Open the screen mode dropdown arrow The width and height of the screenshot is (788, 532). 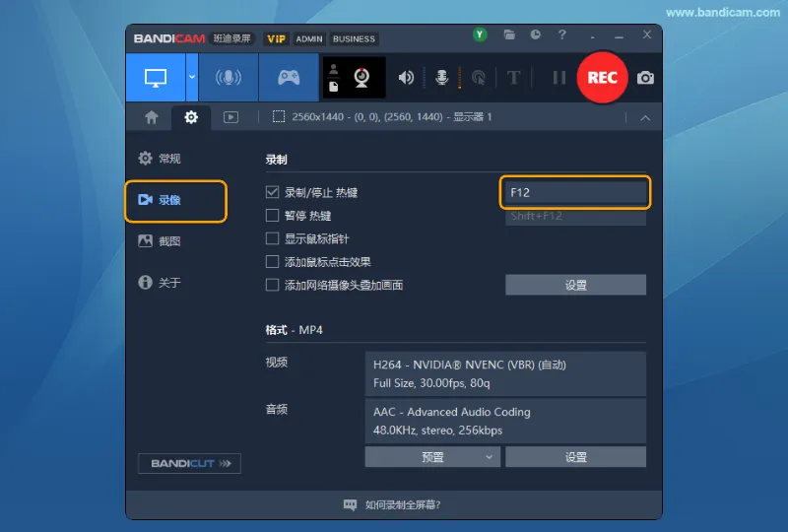coord(192,78)
